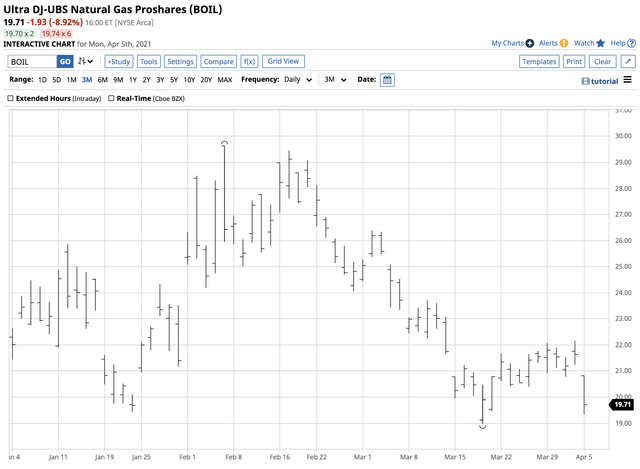The image size is (640, 469).
Task: Click the Watch star icon
Action: (600, 43)
